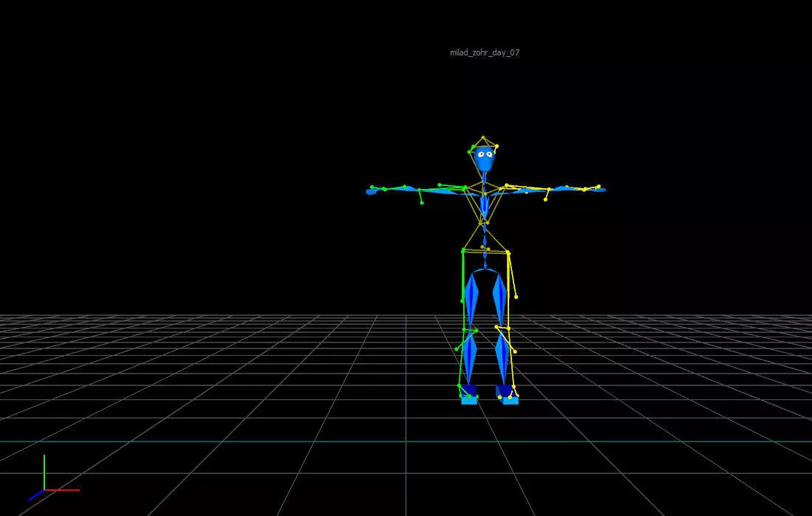
Task: Click the blue hand at yellow-marker arm tip
Action: (x=598, y=190)
